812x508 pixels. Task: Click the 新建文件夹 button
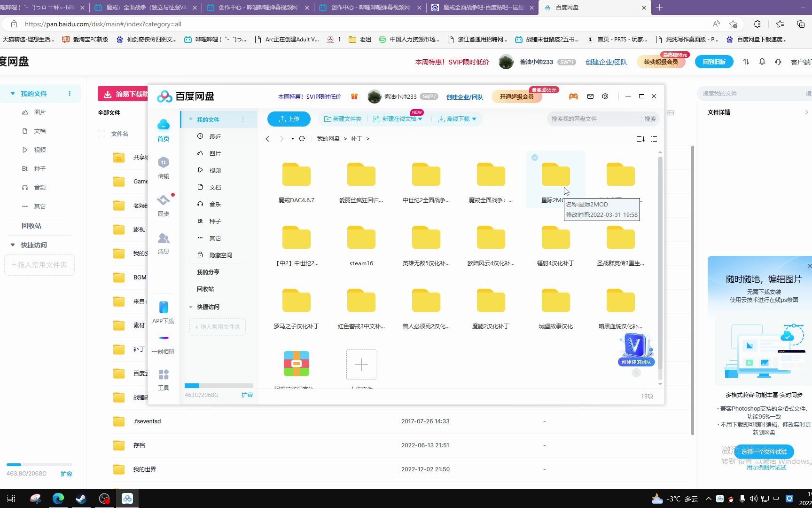[x=343, y=119]
